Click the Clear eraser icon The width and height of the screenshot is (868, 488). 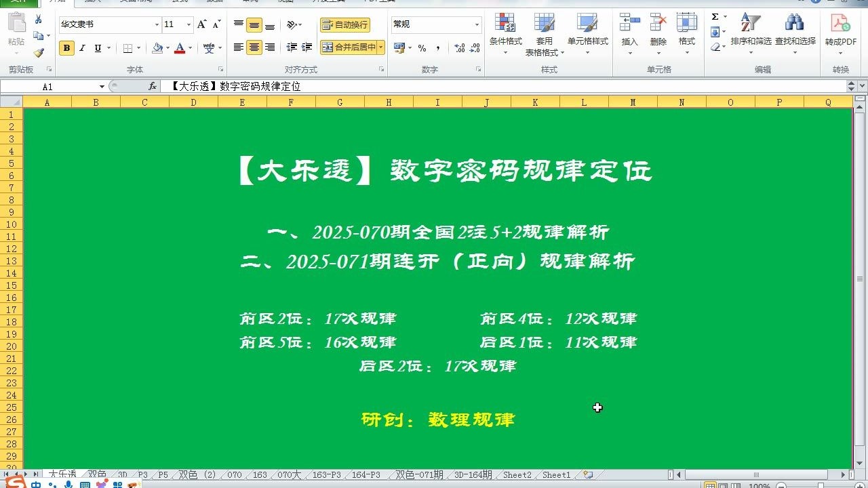[x=715, y=47]
